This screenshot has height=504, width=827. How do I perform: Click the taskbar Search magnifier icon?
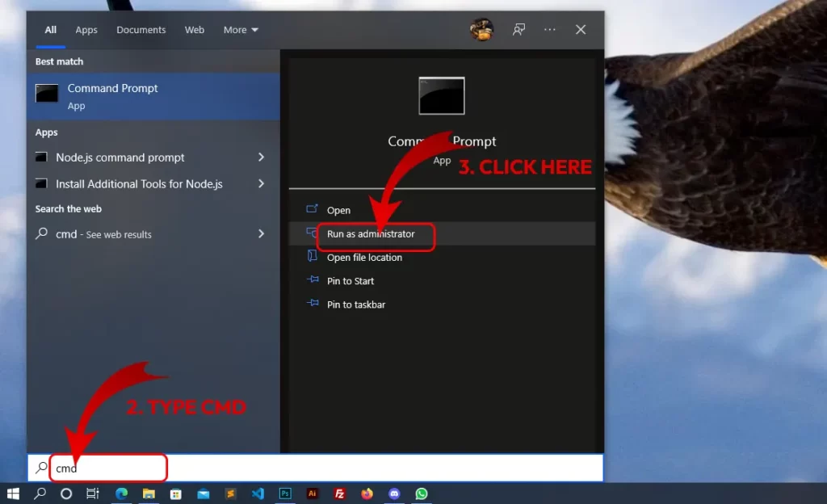pos(40,493)
